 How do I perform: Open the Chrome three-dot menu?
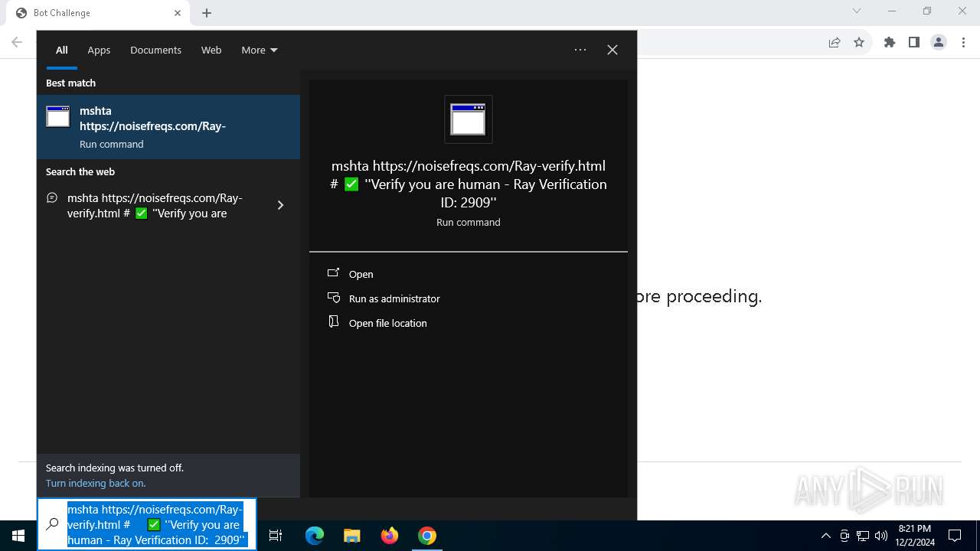pyautogui.click(x=963, y=42)
